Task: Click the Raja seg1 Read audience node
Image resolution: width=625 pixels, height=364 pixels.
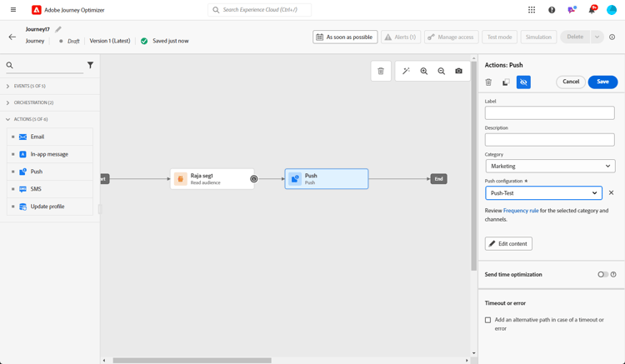Action: 212,179
